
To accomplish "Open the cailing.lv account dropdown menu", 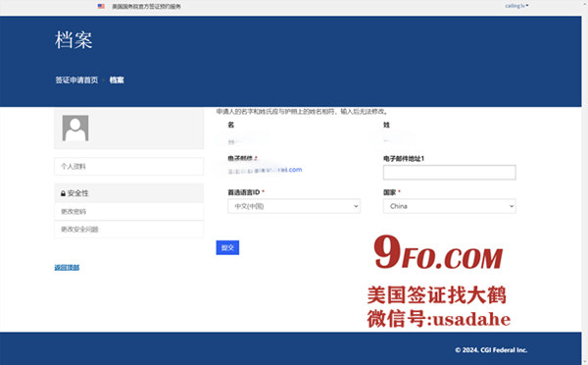I will pos(516,6).
